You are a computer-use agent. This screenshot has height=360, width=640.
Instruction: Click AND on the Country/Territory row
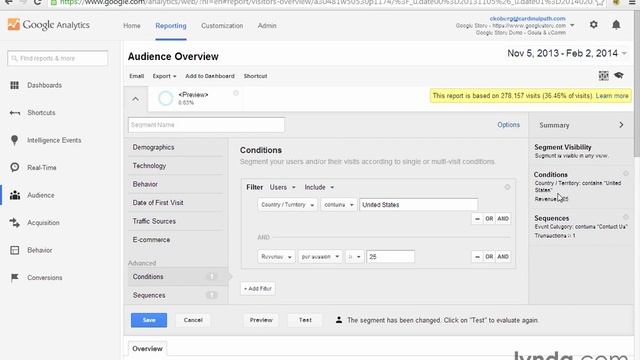(503, 219)
